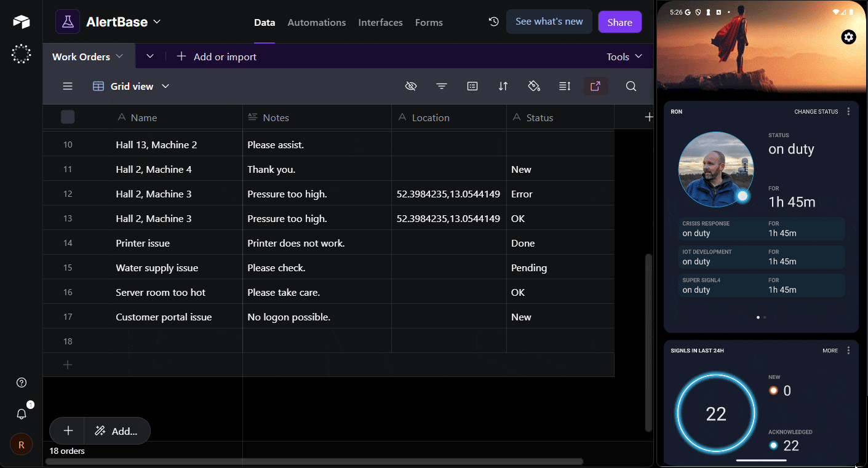Open notifications bell icon
868x468 pixels.
coord(22,414)
